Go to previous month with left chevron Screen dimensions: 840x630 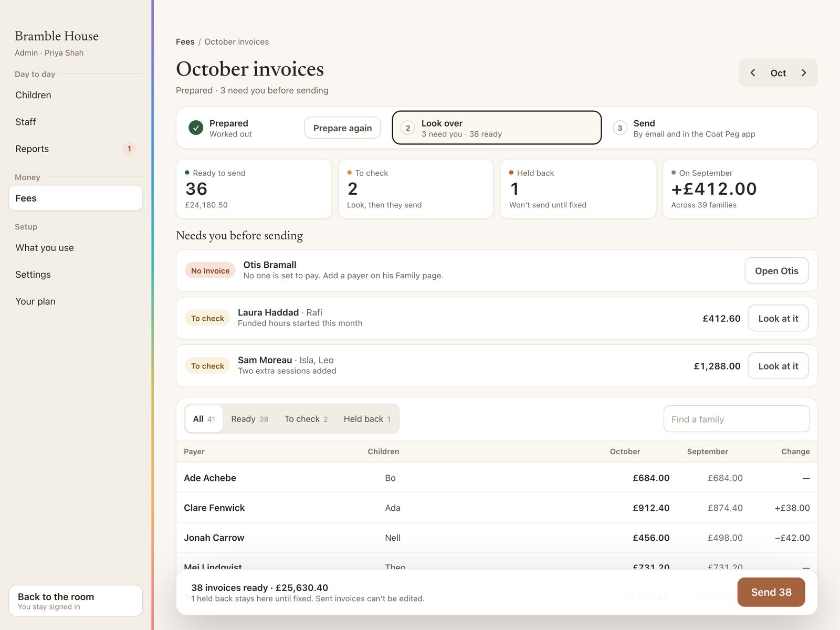click(752, 73)
